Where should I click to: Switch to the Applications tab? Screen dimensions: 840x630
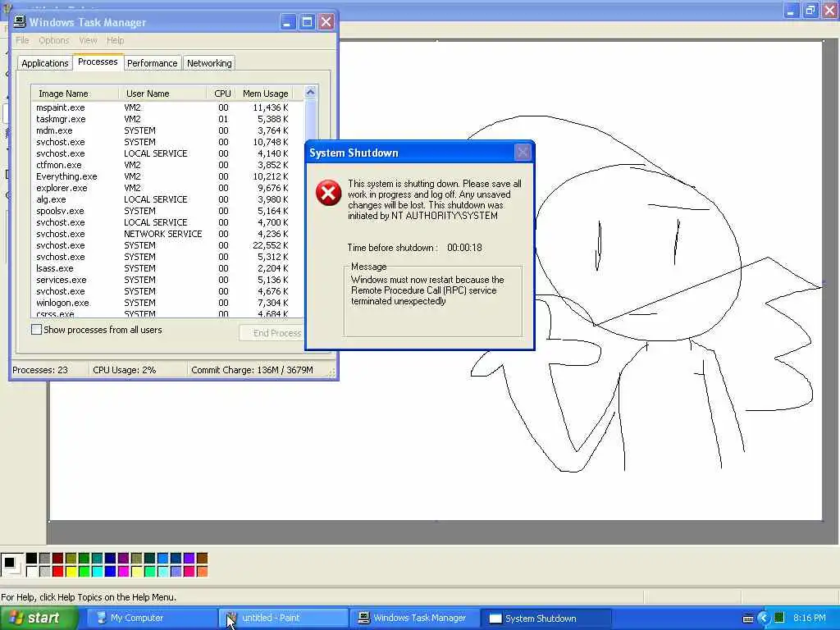45,63
